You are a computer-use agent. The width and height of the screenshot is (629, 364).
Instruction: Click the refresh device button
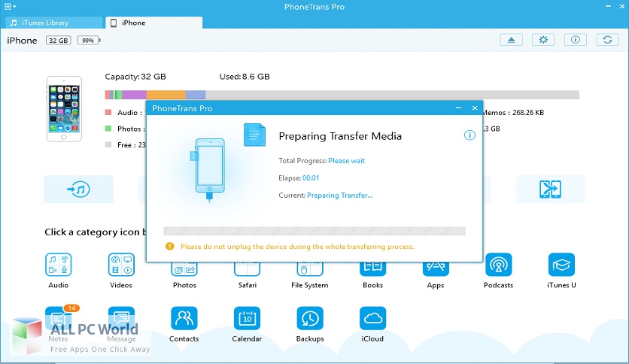(x=607, y=40)
